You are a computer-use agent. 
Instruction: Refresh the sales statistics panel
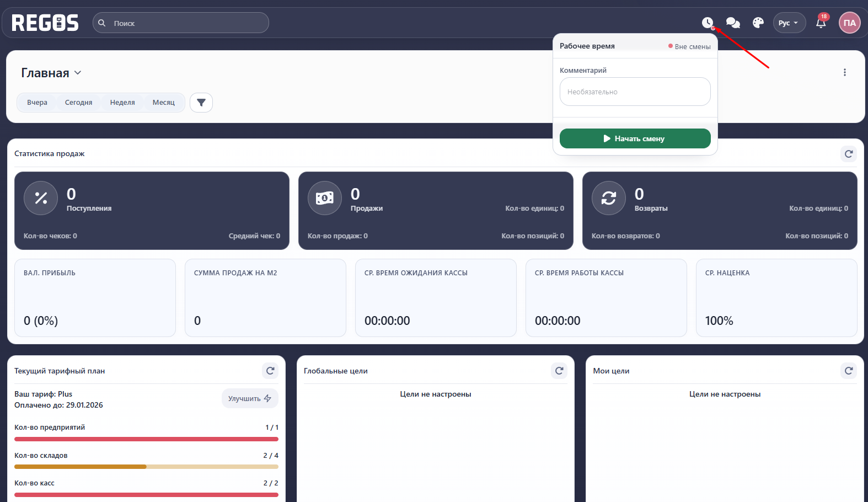849,154
